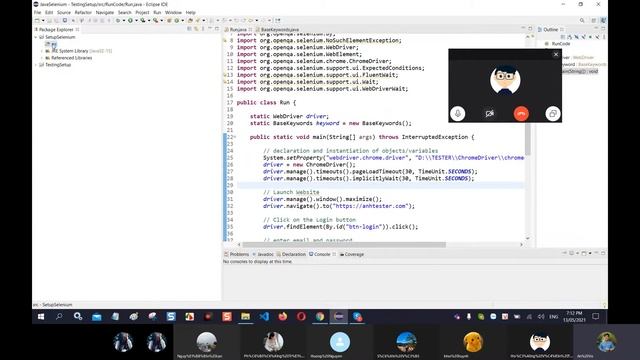The image size is (640, 360).
Task: Collapse the SetupSelenium project node
Action: coord(36,37)
